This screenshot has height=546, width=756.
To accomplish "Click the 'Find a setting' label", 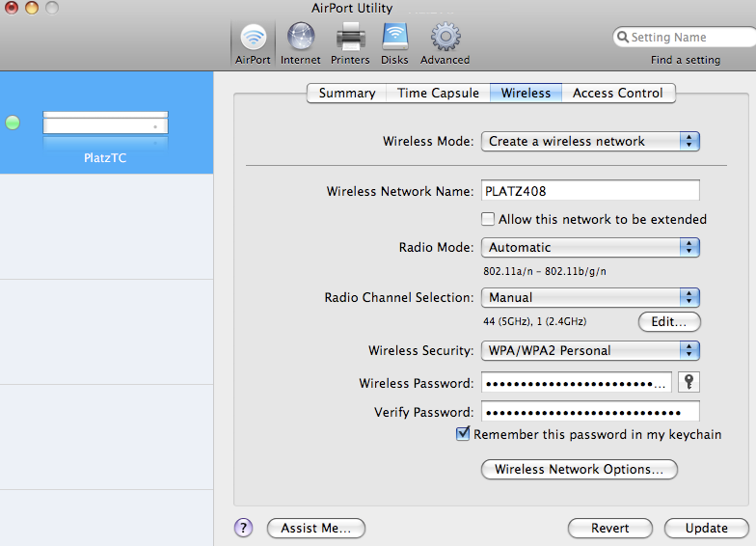I will coord(686,60).
